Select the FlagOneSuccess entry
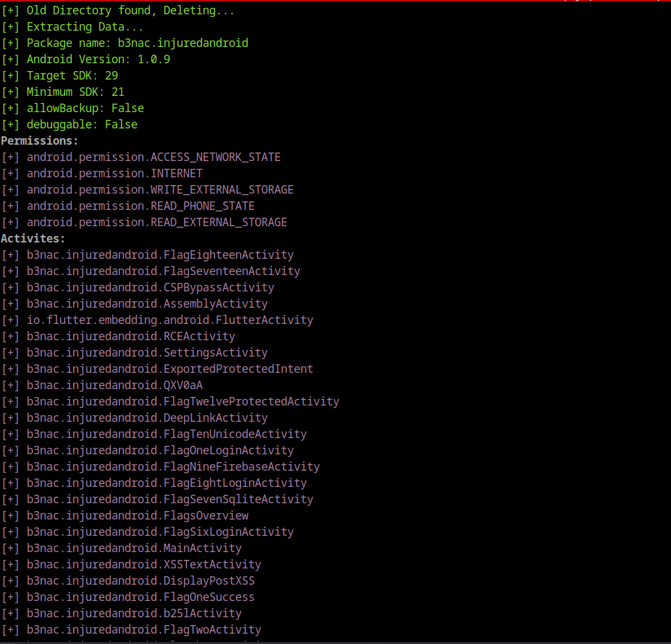Screen dimensions: 671x644 128,596
